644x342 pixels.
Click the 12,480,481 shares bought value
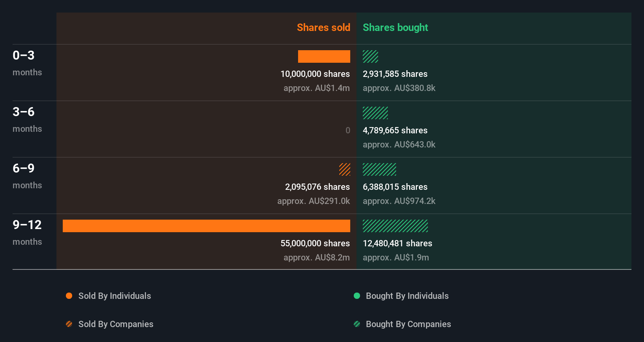pos(397,243)
